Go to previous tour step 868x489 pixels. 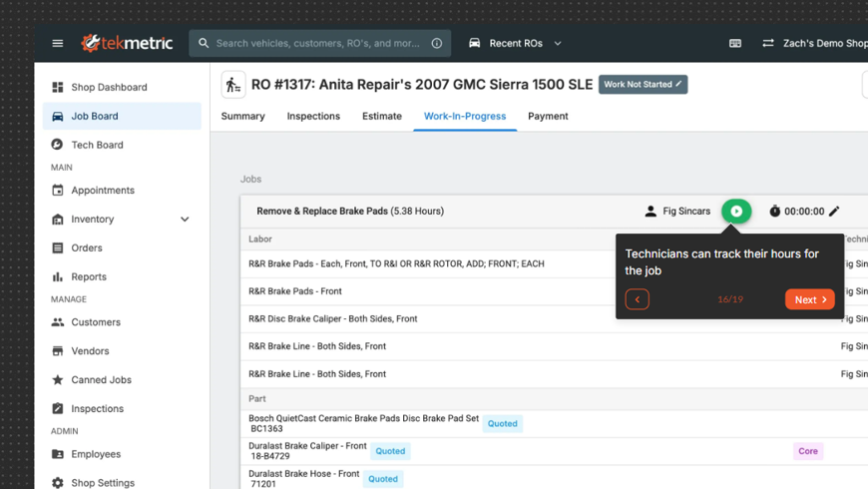[638, 299]
